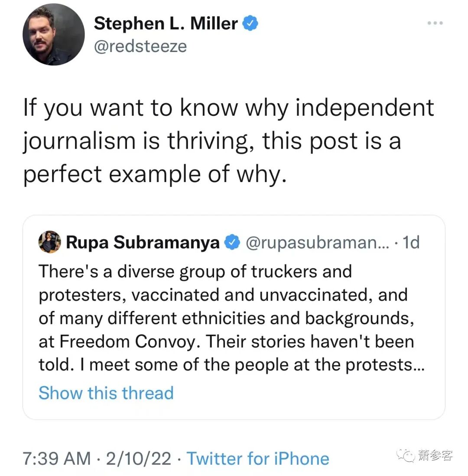Viewport: 468px width, 476px height.
Task: Open Rupa Subramanya's name in quoted tweet
Action: click(x=143, y=242)
